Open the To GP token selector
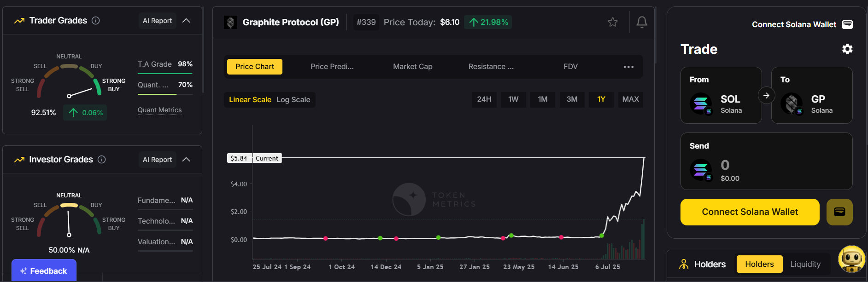Viewport: 868px width, 282px height. [x=812, y=95]
